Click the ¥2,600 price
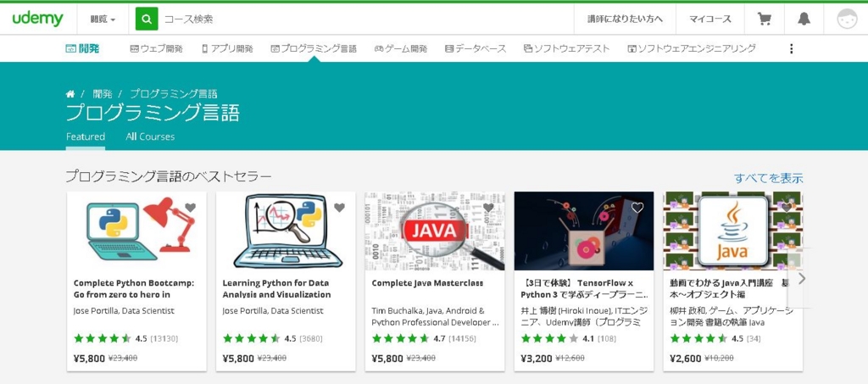 click(x=685, y=359)
